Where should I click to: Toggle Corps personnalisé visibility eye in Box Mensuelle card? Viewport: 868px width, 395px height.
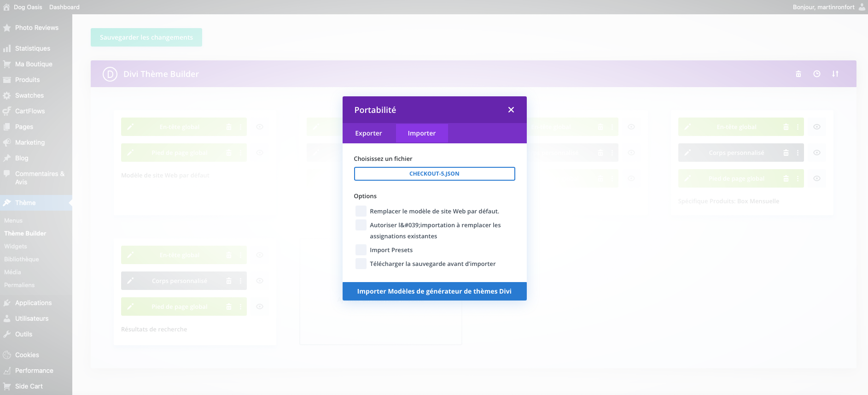click(x=817, y=153)
